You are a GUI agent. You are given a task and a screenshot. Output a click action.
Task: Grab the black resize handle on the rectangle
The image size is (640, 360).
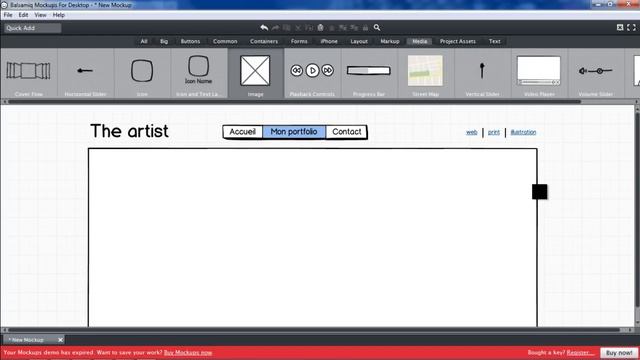click(x=540, y=192)
